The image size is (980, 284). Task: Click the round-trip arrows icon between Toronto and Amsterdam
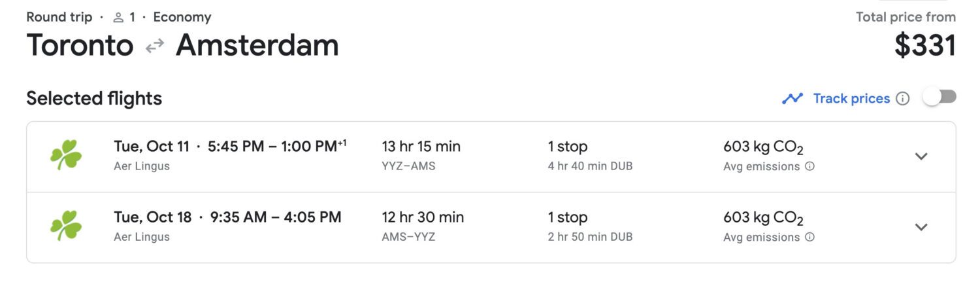[x=155, y=46]
